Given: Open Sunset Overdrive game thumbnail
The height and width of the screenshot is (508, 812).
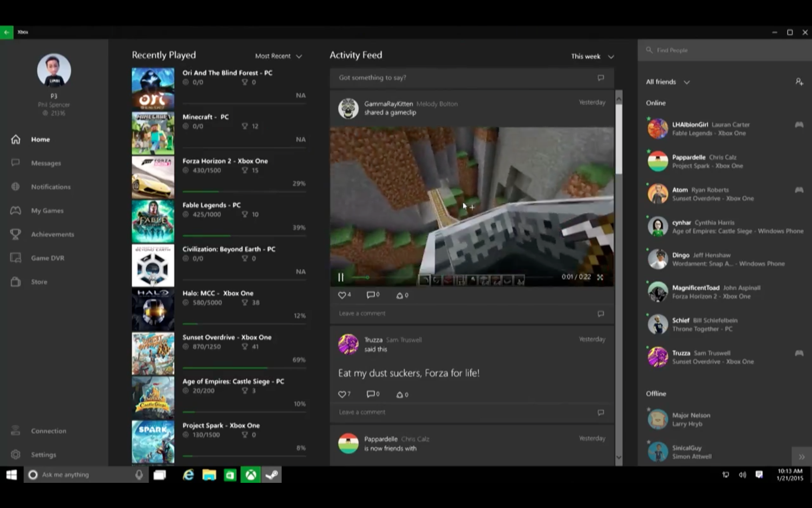Looking at the screenshot, I should pos(153,354).
